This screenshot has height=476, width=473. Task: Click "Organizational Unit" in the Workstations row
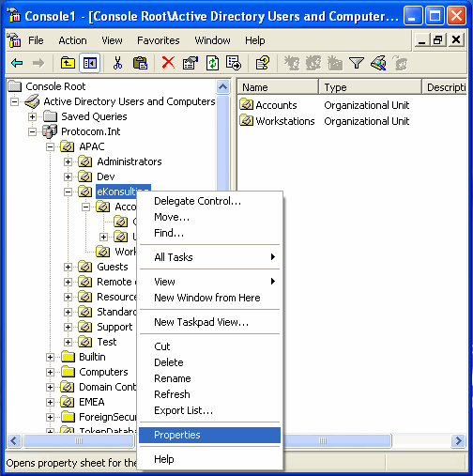[367, 121]
